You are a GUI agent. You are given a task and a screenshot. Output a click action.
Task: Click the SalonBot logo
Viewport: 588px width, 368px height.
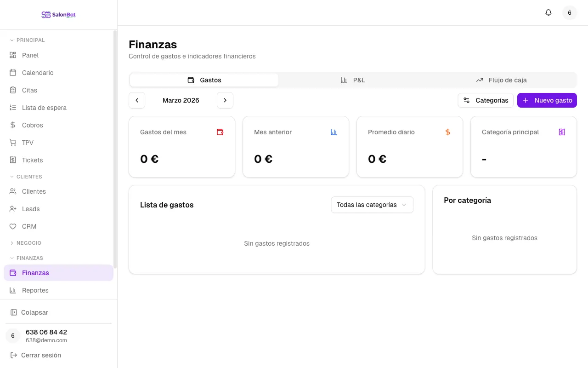pyautogui.click(x=58, y=14)
